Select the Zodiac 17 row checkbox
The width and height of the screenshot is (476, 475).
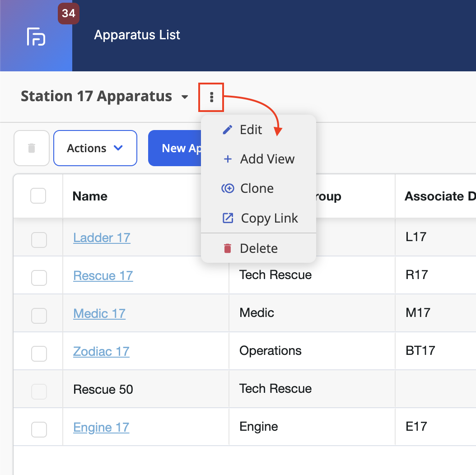pyautogui.click(x=39, y=354)
